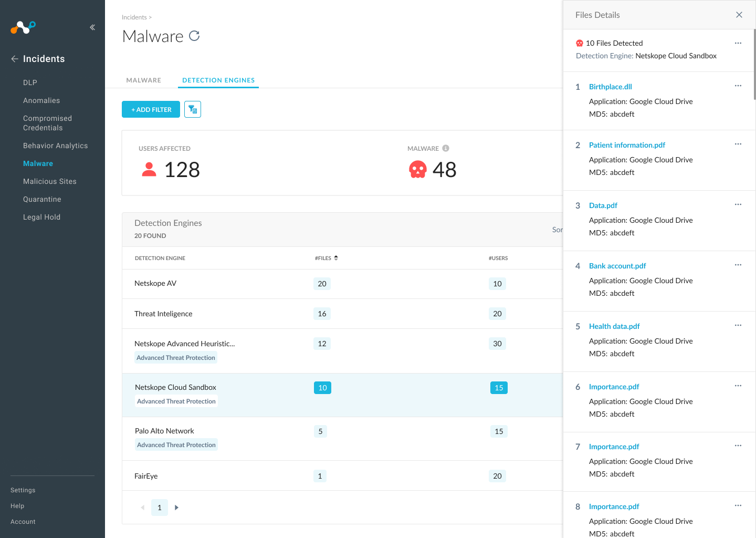Sort table by #FILES column arrow

[x=336, y=258]
